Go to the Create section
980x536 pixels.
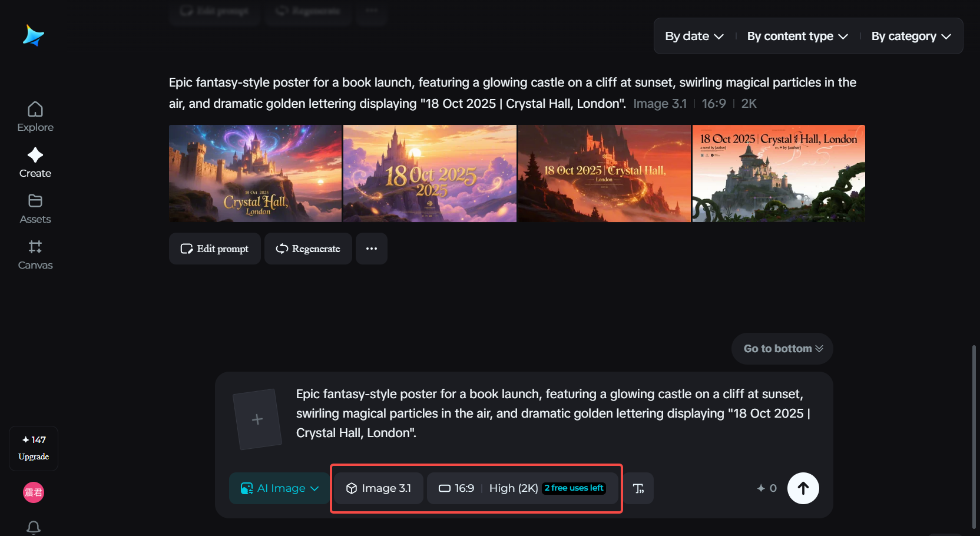pos(35,163)
